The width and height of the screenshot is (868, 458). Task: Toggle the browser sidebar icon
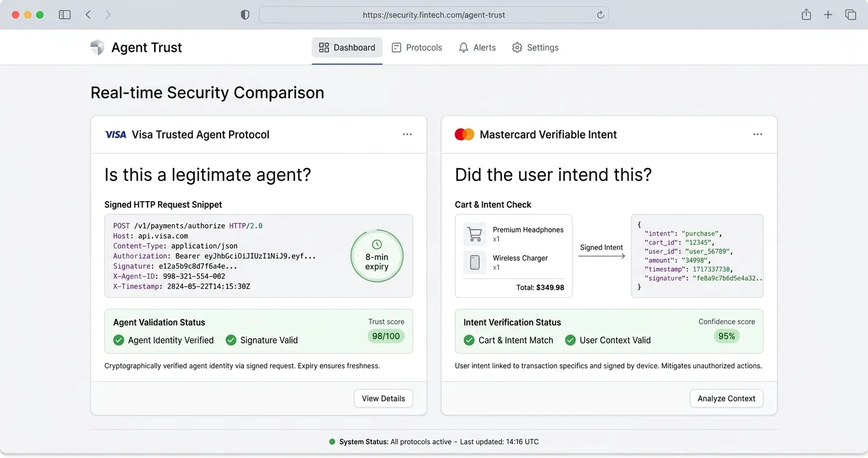(x=65, y=15)
